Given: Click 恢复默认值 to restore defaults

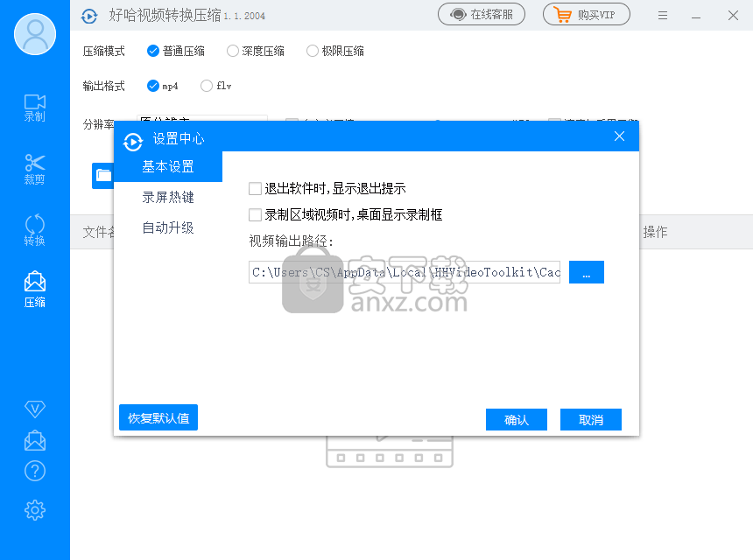Looking at the screenshot, I should click(x=158, y=417).
